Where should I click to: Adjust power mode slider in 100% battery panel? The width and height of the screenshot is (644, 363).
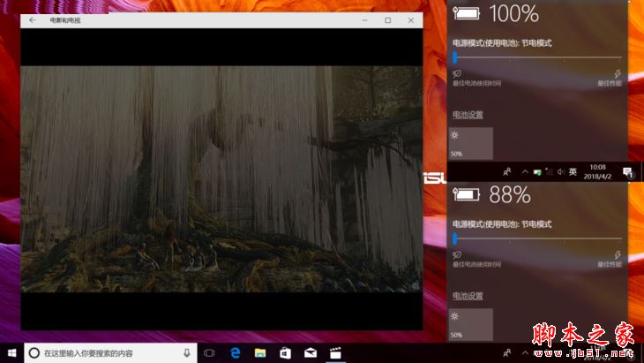click(x=537, y=57)
